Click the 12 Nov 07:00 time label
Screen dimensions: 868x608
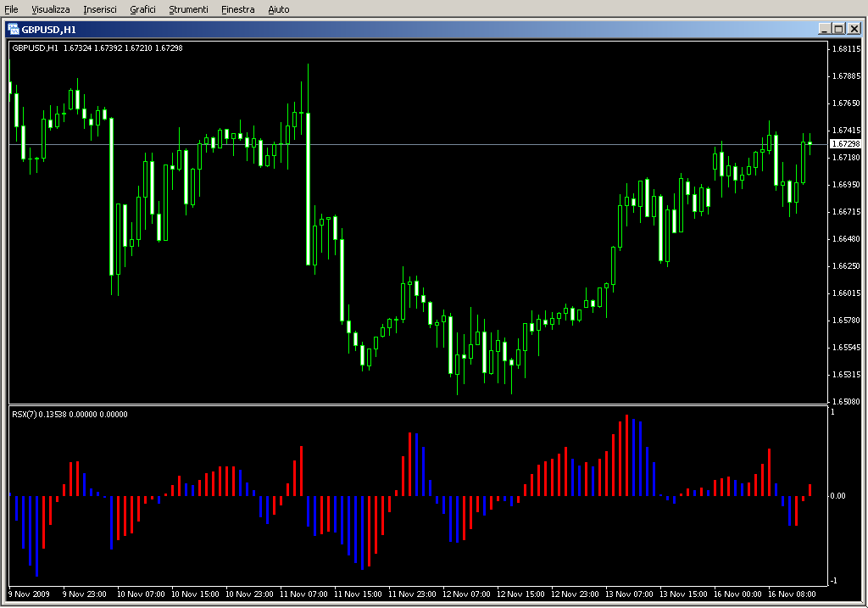tap(466, 594)
